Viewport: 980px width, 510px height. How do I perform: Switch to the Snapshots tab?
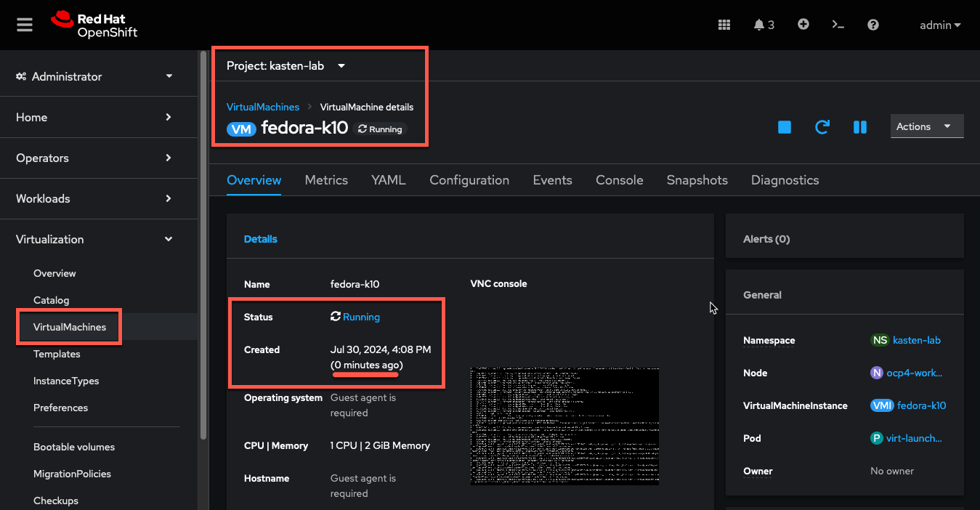[697, 180]
